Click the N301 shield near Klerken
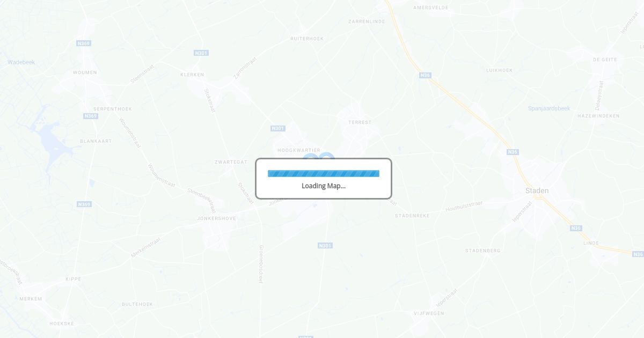644x338 pixels. [201, 53]
